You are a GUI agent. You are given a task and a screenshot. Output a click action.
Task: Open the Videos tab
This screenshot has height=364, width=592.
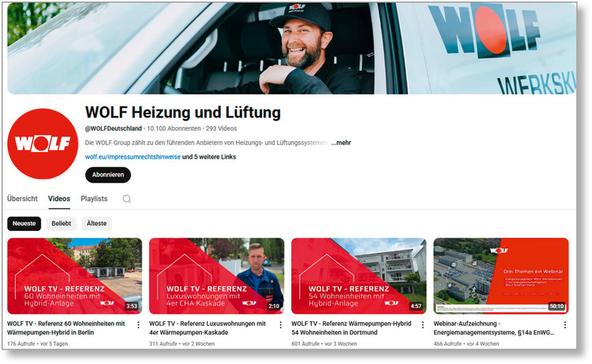point(59,198)
